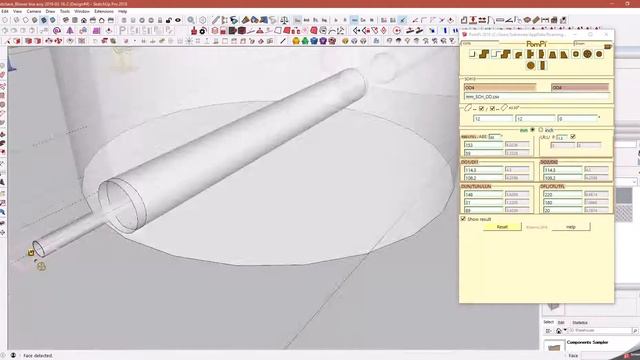Open the pink 004 schedule dropdown
The image size is (640, 360).
tap(580, 87)
